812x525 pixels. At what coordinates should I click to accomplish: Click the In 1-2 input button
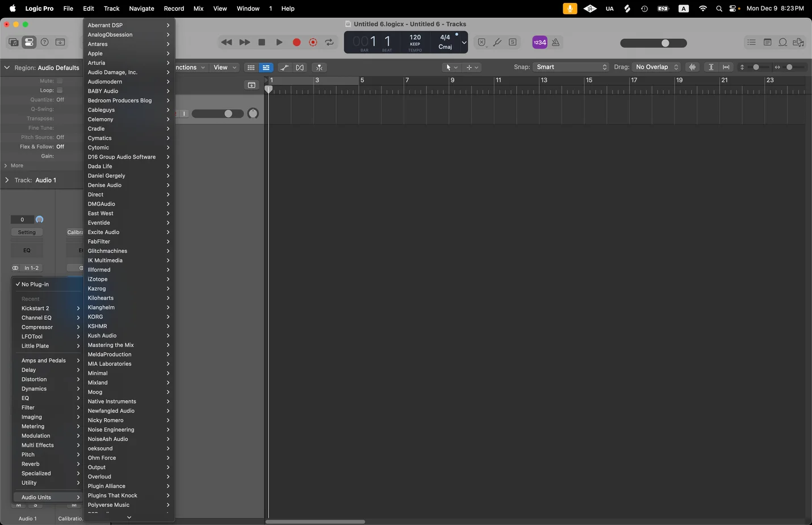click(32, 268)
